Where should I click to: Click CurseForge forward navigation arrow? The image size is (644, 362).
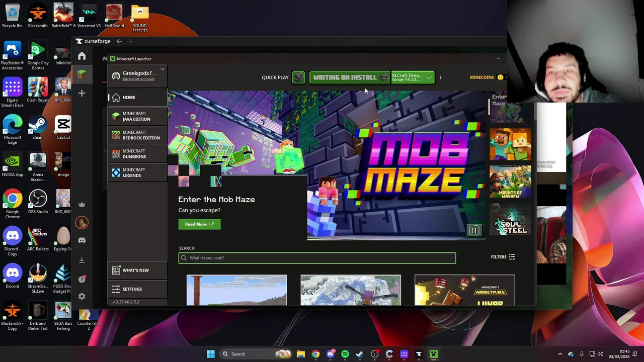(130, 41)
